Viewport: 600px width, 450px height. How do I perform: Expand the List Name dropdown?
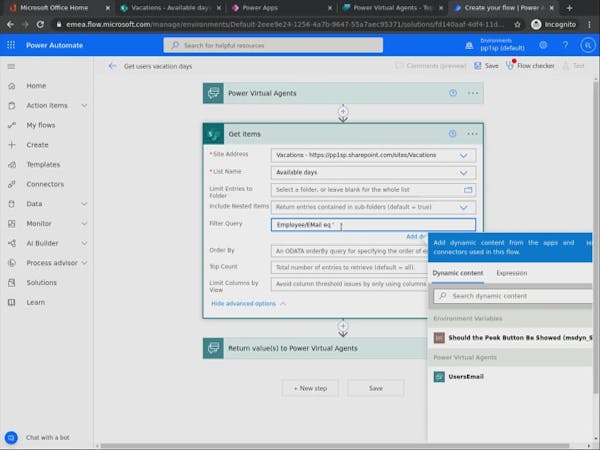(x=463, y=173)
